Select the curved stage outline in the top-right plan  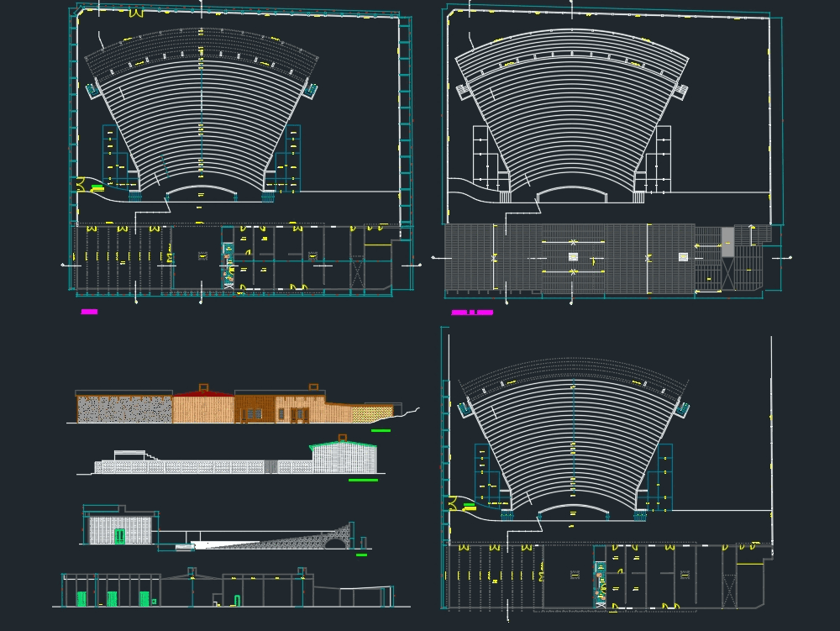[x=573, y=192]
